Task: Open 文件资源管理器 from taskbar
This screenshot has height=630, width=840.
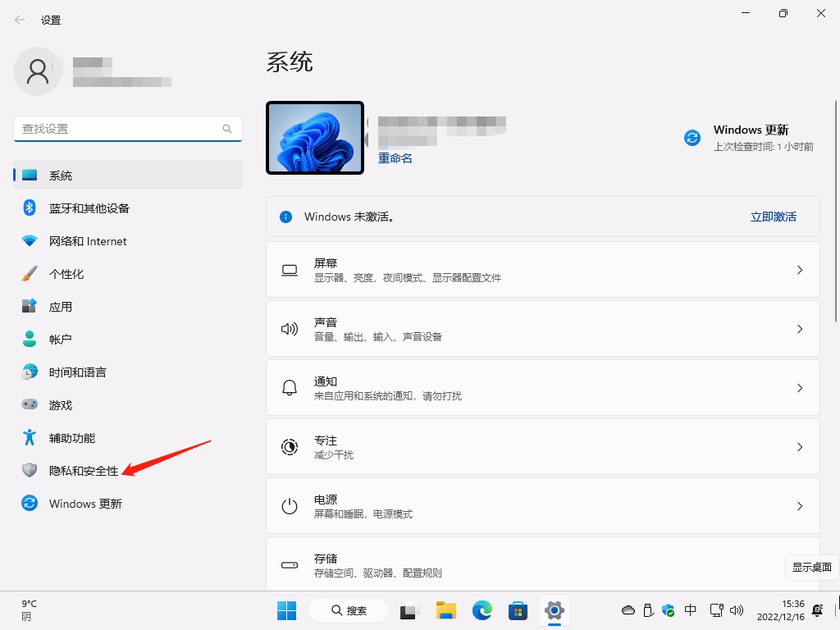Action: [445, 611]
